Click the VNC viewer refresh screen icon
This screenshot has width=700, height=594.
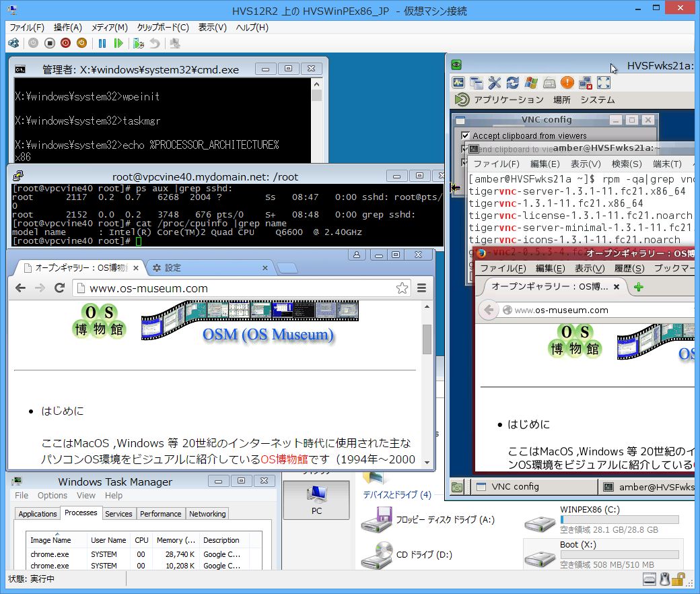pyautogui.click(x=512, y=83)
